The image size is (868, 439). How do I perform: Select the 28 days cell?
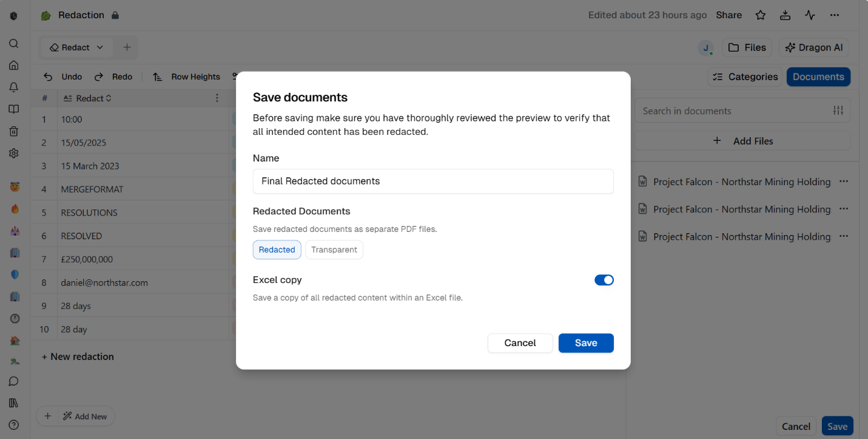tap(144, 306)
